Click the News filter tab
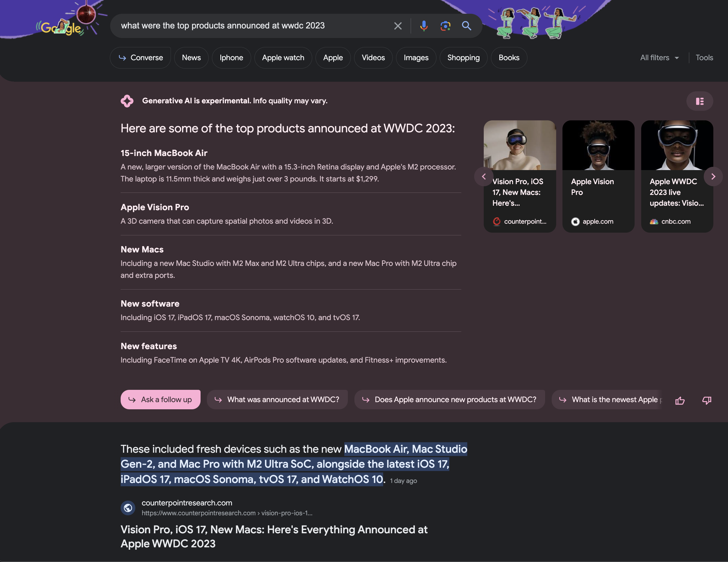Image resolution: width=728 pixels, height=562 pixels. 191,57
